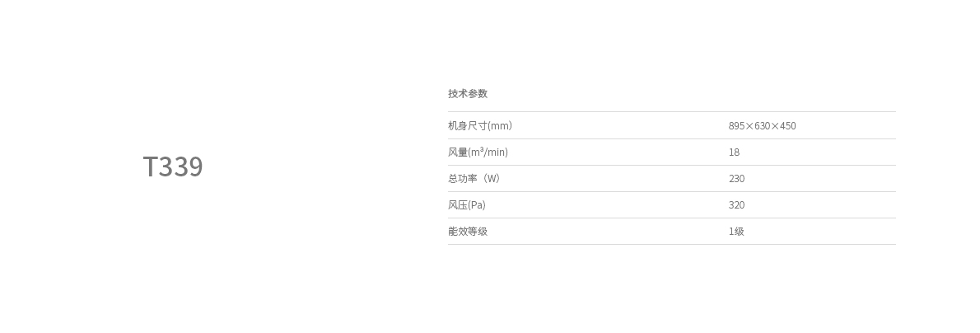The height and width of the screenshot is (333, 980).
Task: Click the 总功率（W）label
Action: pyautogui.click(x=475, y=178)
